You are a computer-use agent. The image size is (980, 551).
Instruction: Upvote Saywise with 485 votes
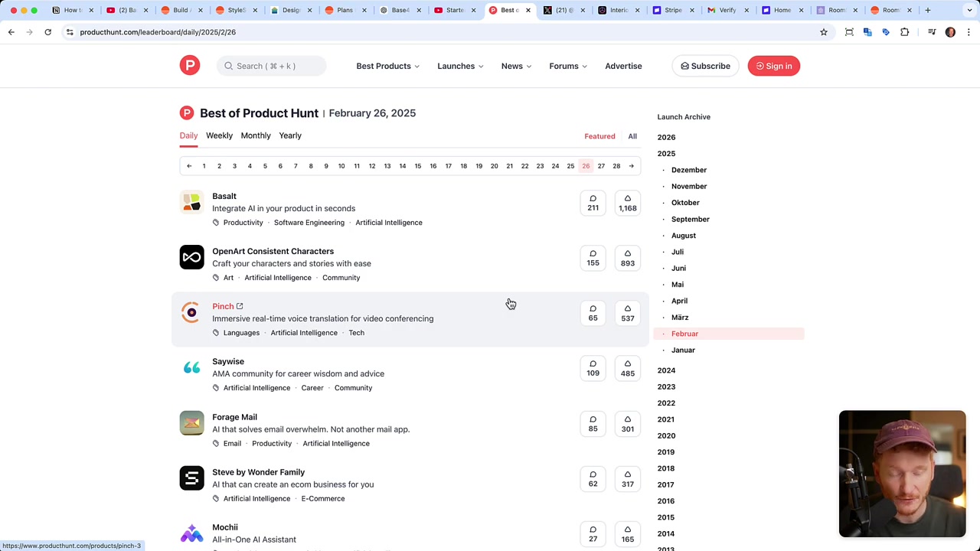(628, 368)
